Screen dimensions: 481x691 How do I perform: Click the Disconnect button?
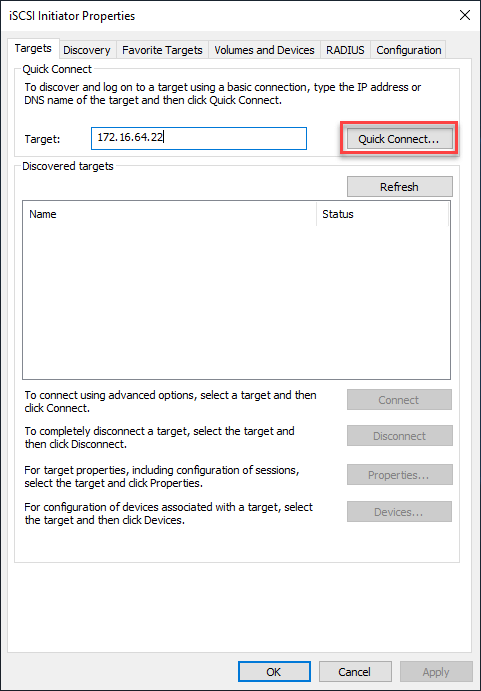(x=399, y=436)
